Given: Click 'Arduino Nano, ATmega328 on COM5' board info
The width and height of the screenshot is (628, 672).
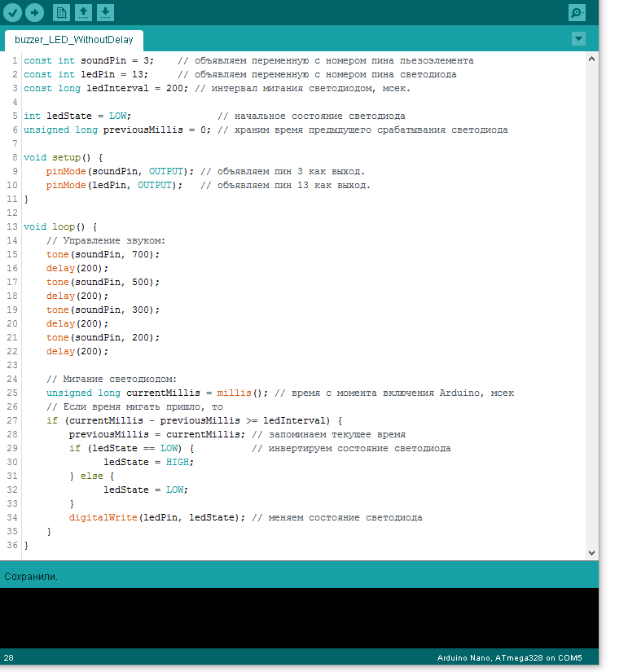Looking at the screenshot, I should point(509,657).
